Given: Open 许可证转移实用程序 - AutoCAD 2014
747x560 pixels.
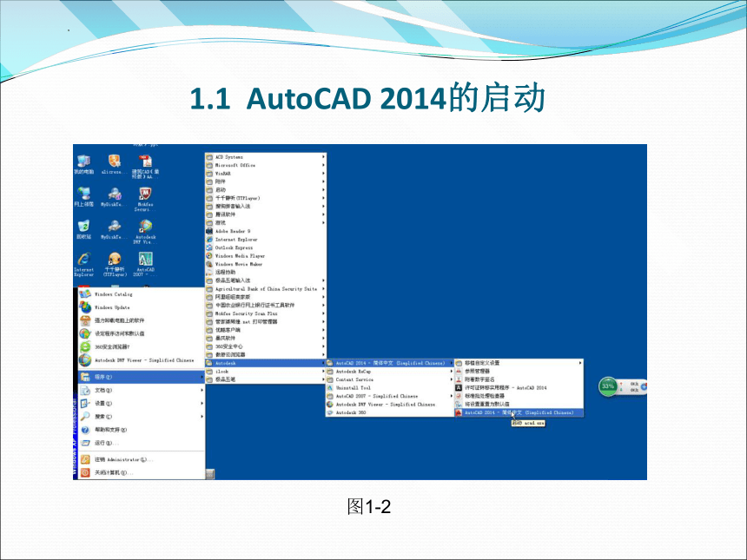Looking at the screenshot, I should (x=519, y=388).
